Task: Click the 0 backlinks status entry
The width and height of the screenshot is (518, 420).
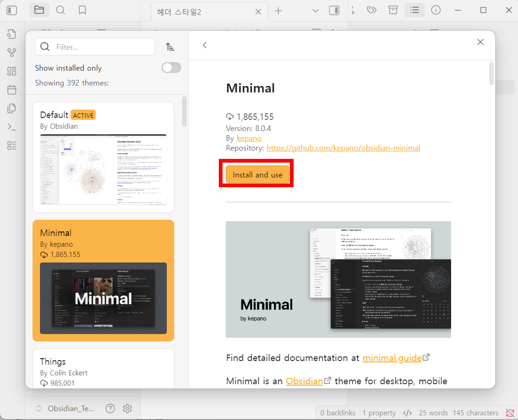Action: pyautogui.click(x=338, y=413)
